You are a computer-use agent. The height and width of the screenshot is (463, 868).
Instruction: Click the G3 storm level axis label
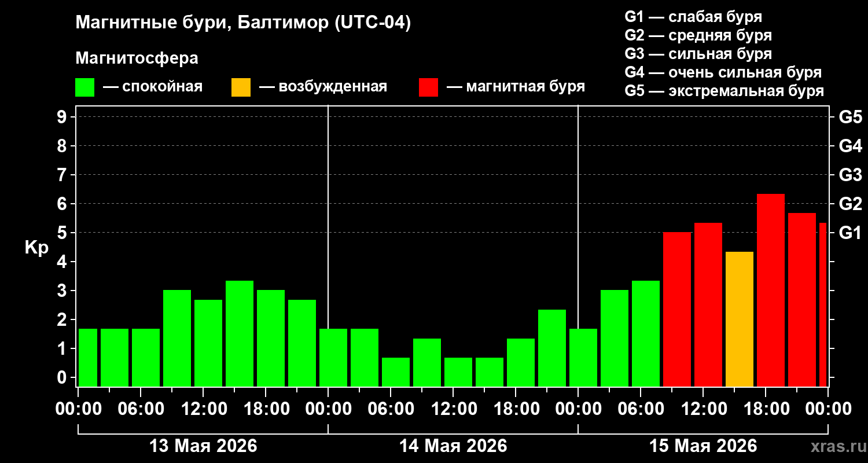850,175
